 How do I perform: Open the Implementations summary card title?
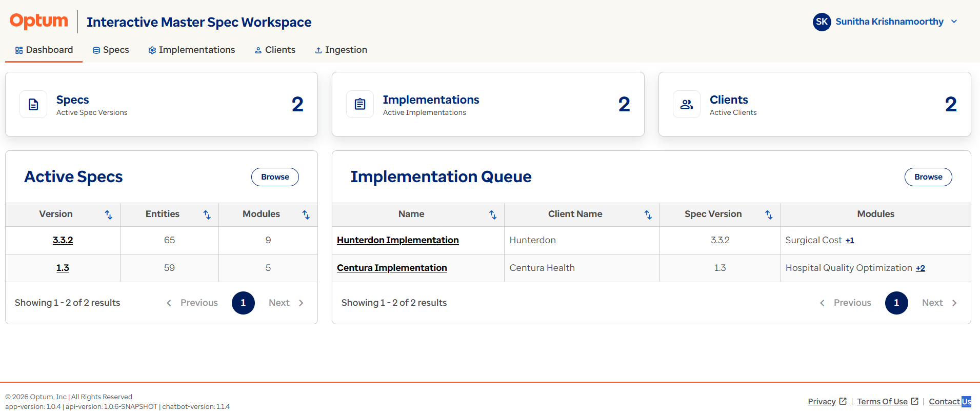point(431,100)
